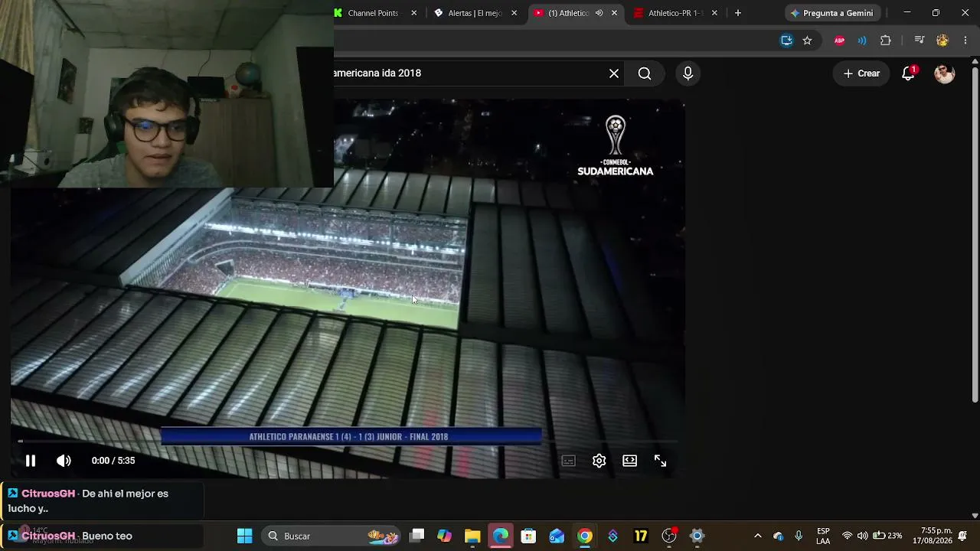Switch to the Athletico-PR tab
Image resolution: width=980 pixels, height=551 pixels.
pos(674,13)
